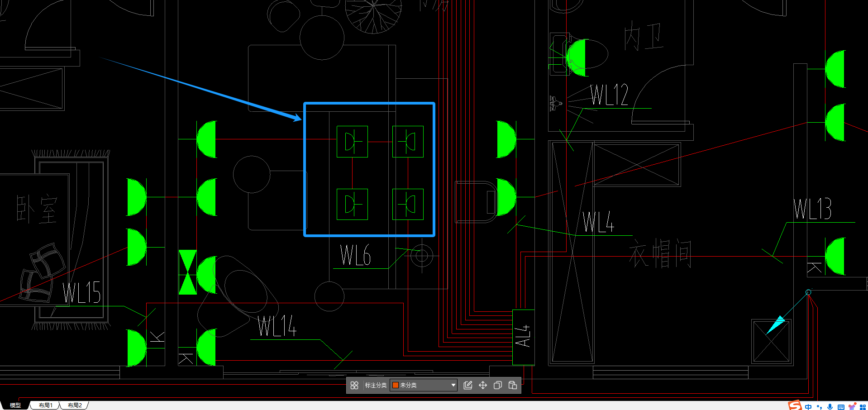Image resolution: width=868 pixels, height=410 pixels.
Task: Select the 卧室 room label
Action: coord(37,209)
